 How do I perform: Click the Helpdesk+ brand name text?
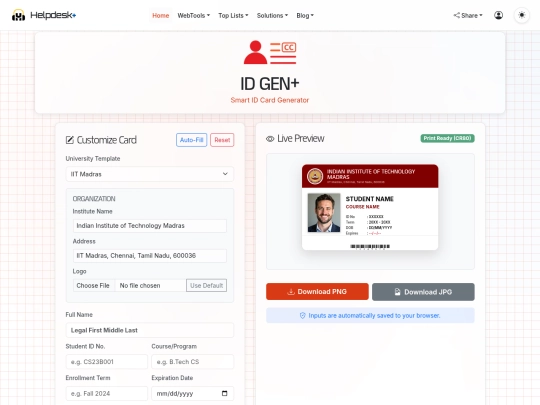(53, 15)
